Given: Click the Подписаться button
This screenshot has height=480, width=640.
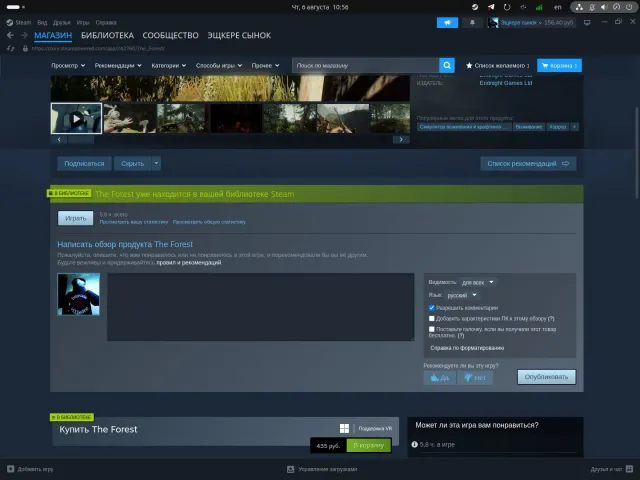Looking at the screenshot, I should (x=84, y=163).
